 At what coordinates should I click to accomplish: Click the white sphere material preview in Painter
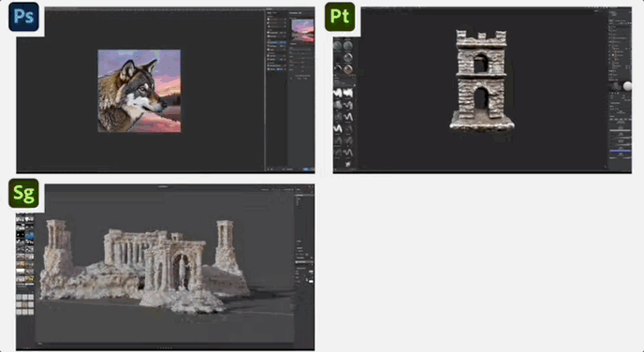(x=628, y=85)
